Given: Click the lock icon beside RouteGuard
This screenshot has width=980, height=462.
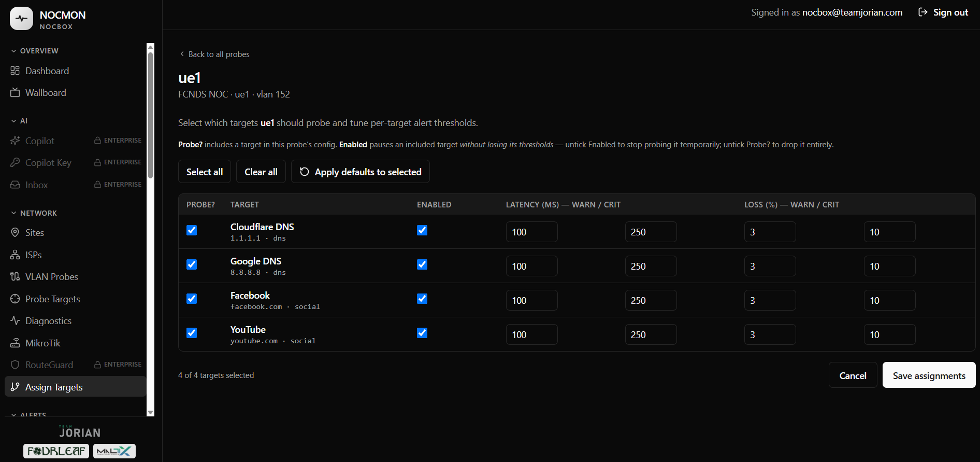Looking at the screenshot, I should (x=97, y=365).
